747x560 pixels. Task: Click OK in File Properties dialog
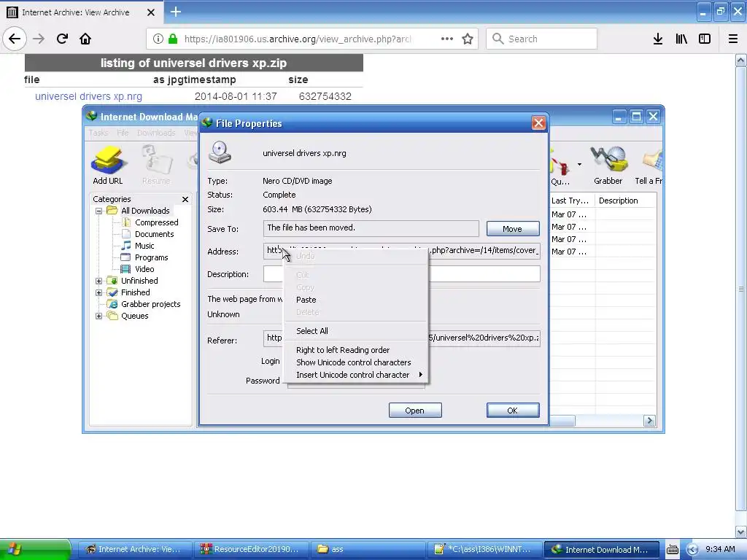point(513,411)
